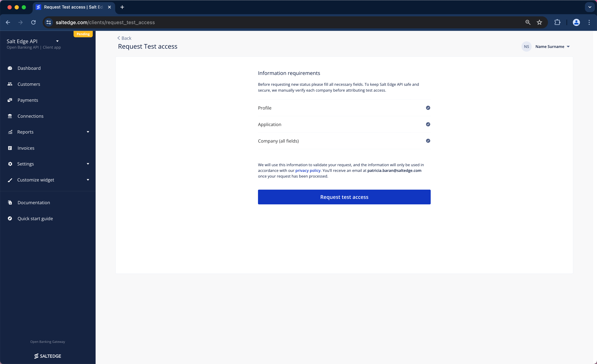Click the Invoices icon in sidebar

pyautogui.click(x=10, y=148)
